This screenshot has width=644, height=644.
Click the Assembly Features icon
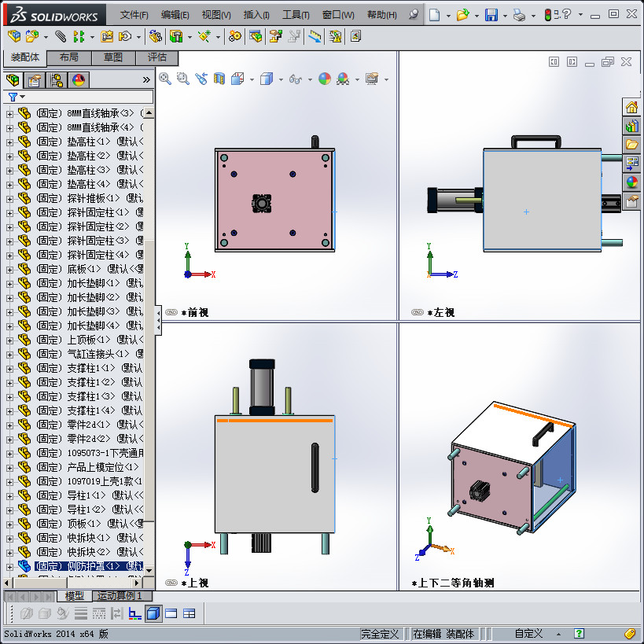pos(176,36)
